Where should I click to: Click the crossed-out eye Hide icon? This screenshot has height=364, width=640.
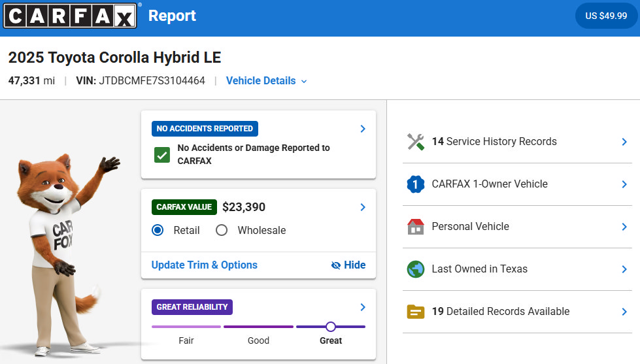pyautogui.click(x=335, y=265)
